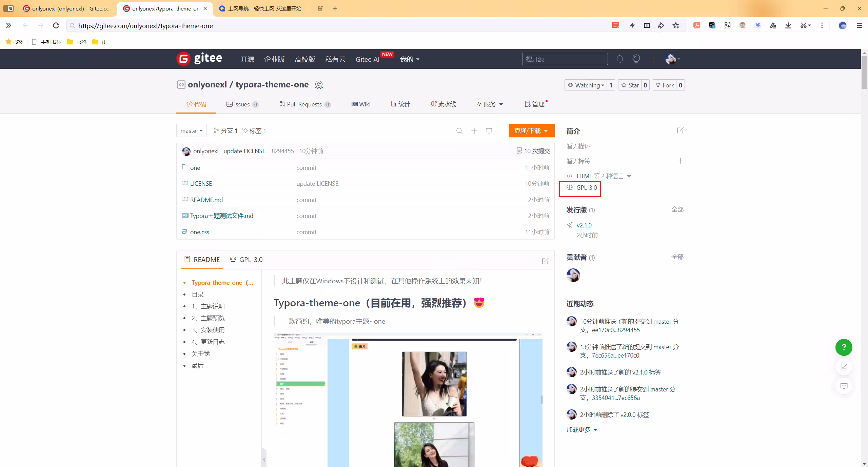This screenshot has width=868, height=467.
Task: Edit the 简介 section pencil icon
Action: (680, 130)
